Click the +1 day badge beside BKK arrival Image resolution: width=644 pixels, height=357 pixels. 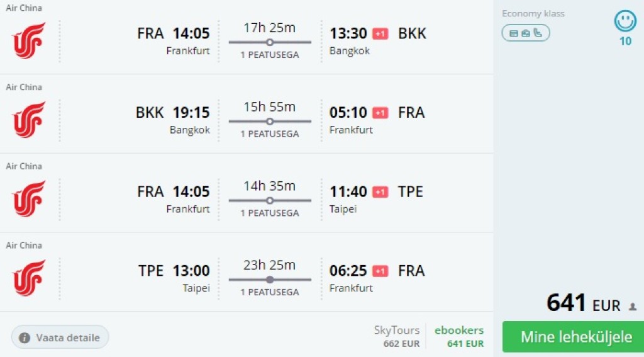pos(380,33)
